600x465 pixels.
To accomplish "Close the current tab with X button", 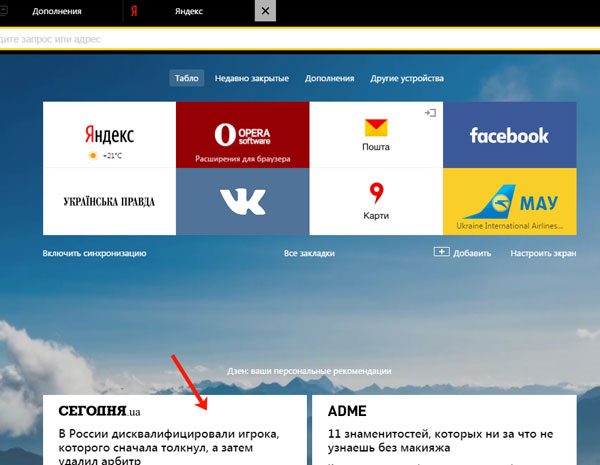I will click(x=264, y=11).
